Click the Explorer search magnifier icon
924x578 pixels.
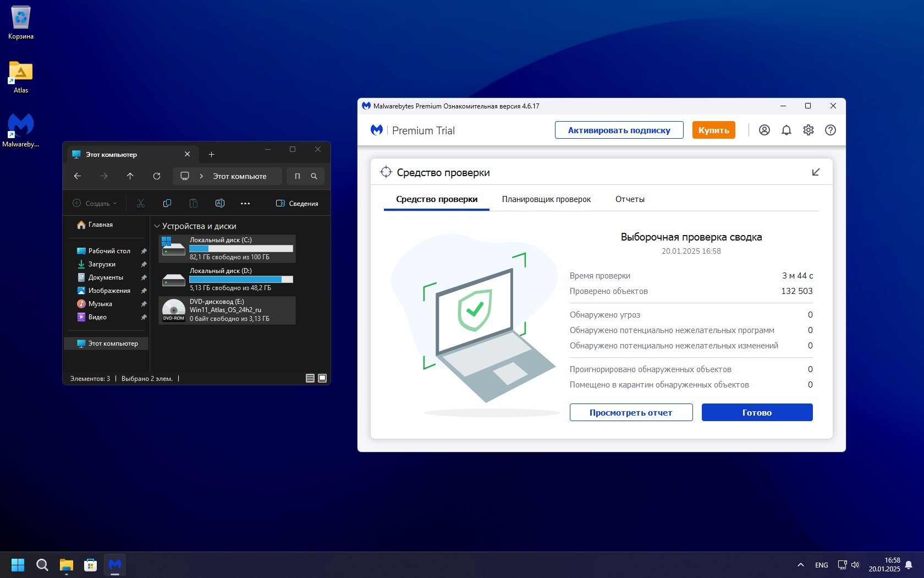click(314, 176)
